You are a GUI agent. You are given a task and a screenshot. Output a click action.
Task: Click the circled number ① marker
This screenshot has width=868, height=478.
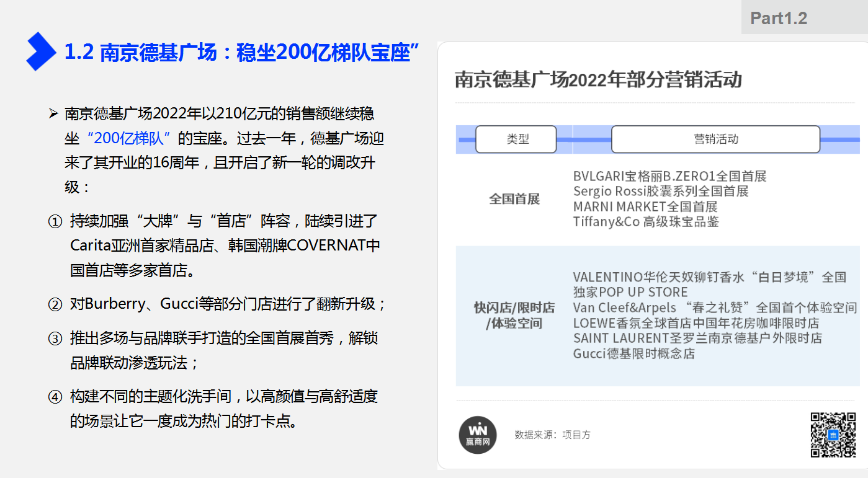tap(55, 222)
